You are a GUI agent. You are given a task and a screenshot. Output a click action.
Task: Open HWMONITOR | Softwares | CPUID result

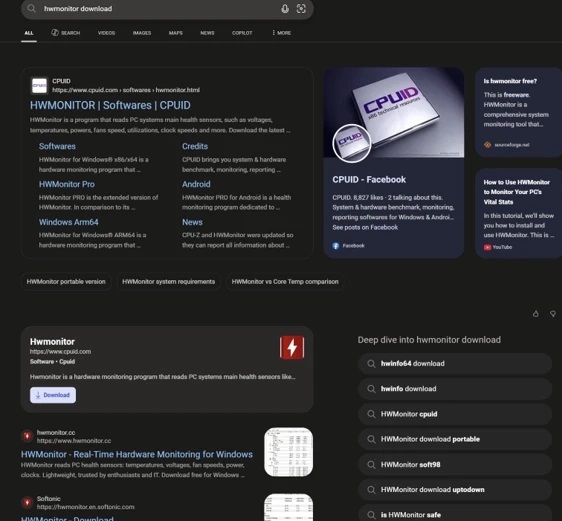point(110,105)
